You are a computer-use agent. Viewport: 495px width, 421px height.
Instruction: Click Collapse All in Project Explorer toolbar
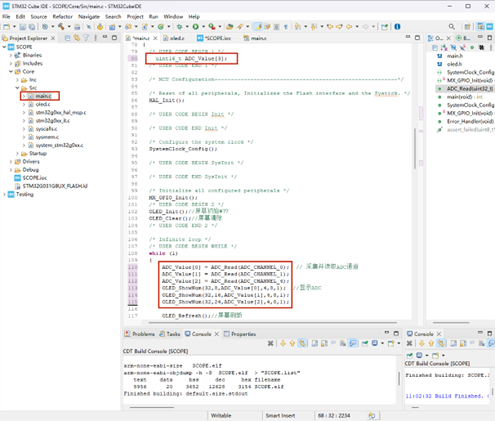(x=67, y=38)
